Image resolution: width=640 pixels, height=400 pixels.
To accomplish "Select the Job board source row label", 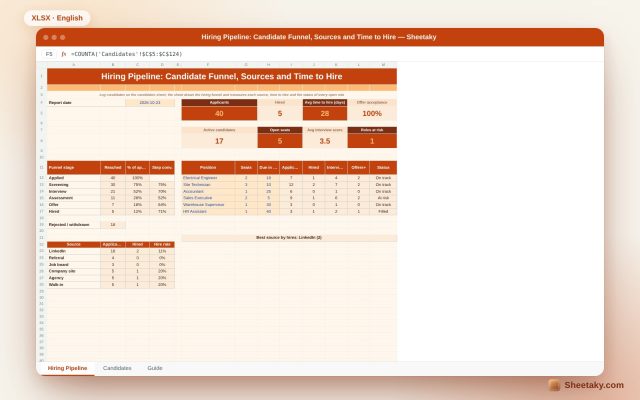I will (x=74, y=264).
